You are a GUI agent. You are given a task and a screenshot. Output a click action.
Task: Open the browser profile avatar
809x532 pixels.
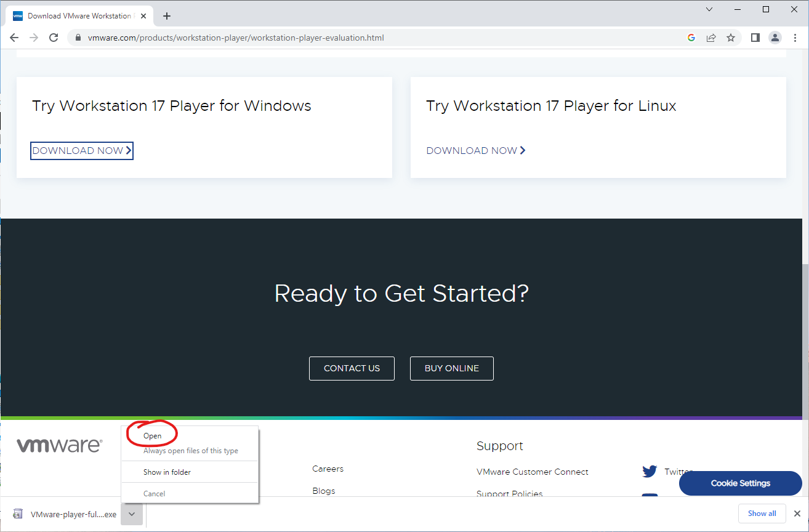click(x=775, y=38)
